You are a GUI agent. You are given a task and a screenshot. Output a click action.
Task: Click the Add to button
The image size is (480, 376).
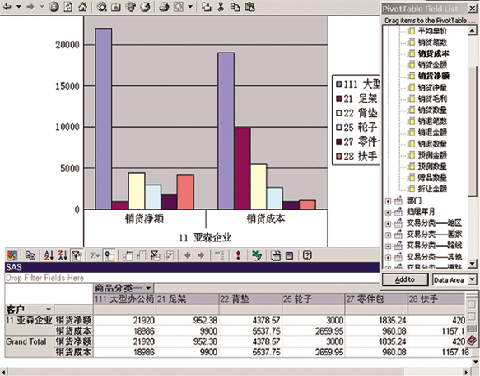[405, 280]
